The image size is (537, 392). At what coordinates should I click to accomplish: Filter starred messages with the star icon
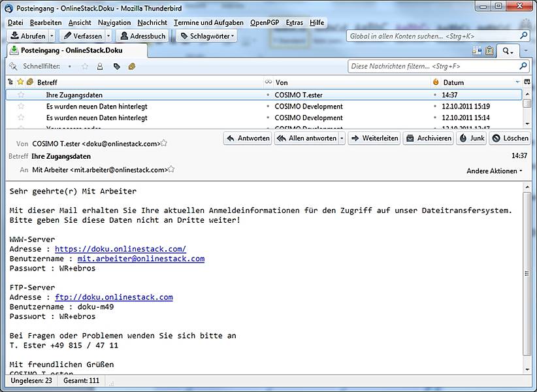[x=85, y=66]
